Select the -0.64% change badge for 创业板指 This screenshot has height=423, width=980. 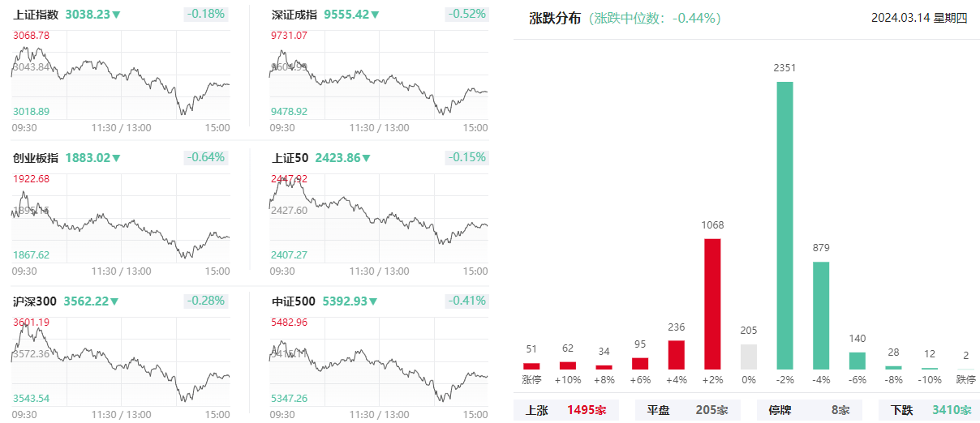(206, 157)
